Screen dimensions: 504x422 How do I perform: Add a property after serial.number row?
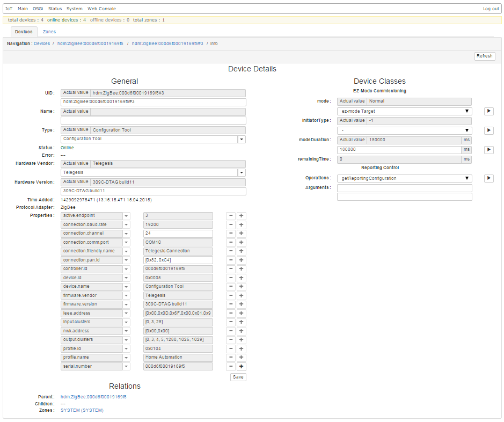click(242, 367)
